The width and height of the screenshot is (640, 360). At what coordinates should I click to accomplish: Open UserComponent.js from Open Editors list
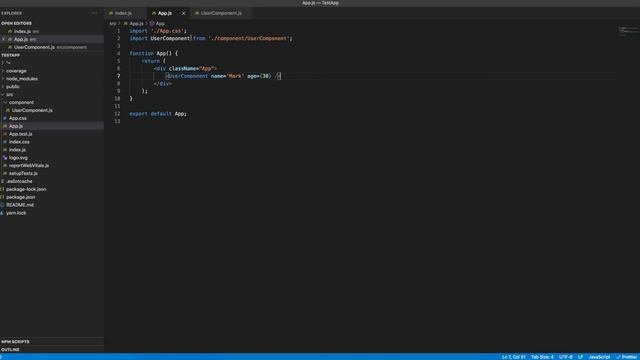click(34, 47)
